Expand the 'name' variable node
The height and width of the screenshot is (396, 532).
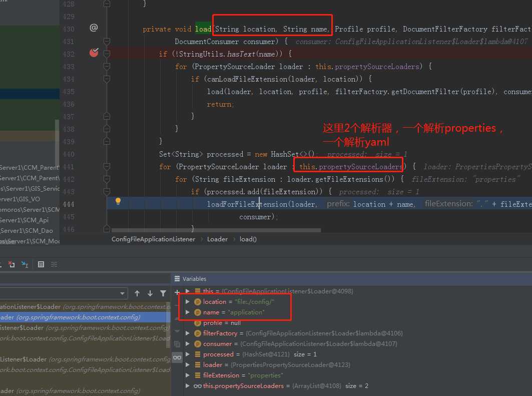point(187,312)
